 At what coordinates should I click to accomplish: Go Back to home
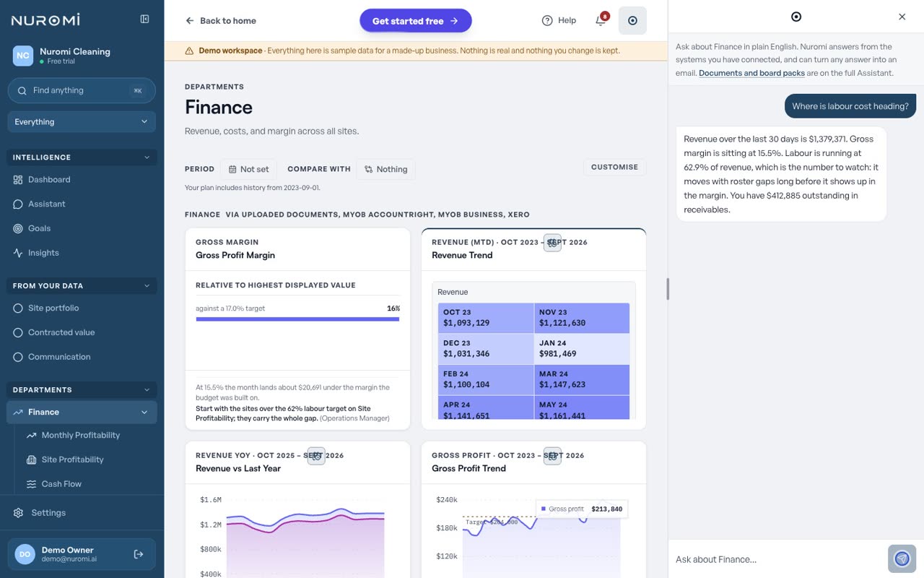click(x=221, y=21)
